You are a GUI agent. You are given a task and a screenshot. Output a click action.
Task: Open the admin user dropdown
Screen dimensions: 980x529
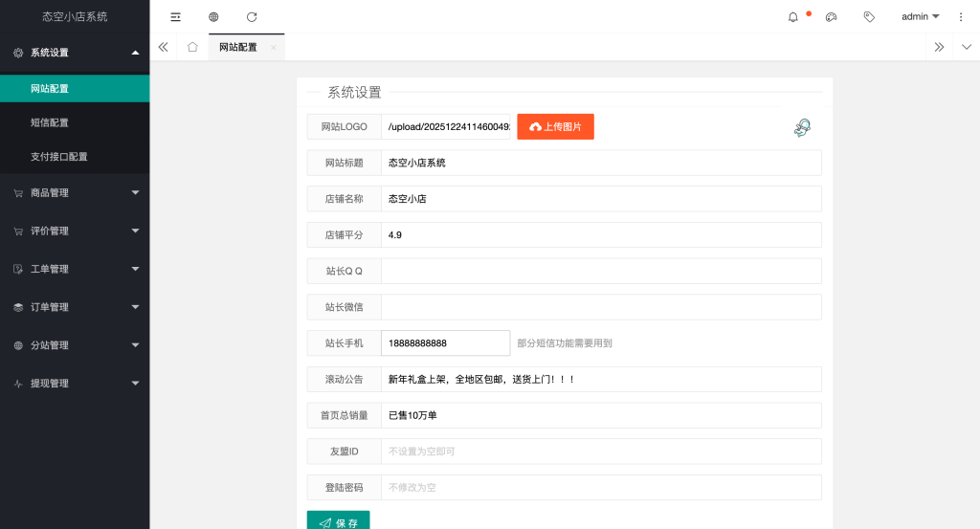coord(920,17)
